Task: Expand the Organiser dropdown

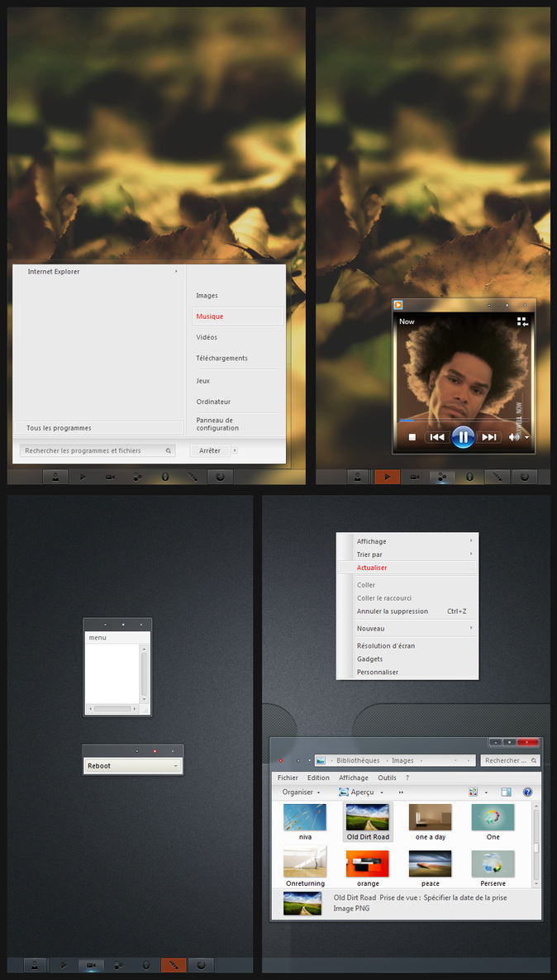Action: pos(301,792)
